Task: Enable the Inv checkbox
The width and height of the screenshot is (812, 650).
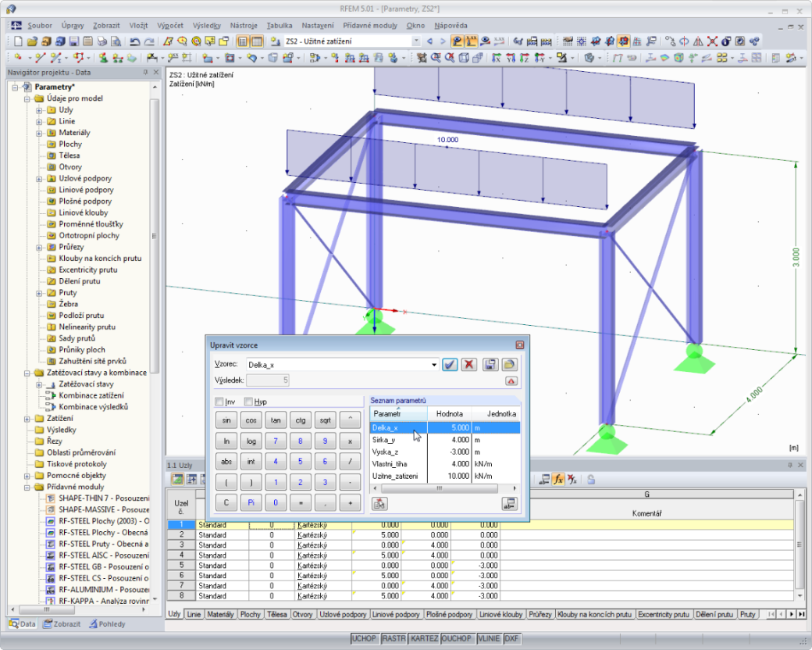Action: (x=219, y=402)
